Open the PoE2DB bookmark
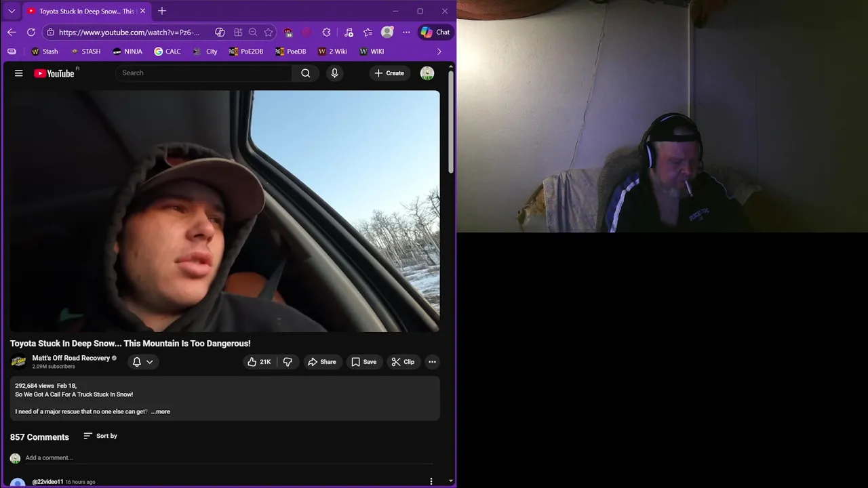 [246, 52]
